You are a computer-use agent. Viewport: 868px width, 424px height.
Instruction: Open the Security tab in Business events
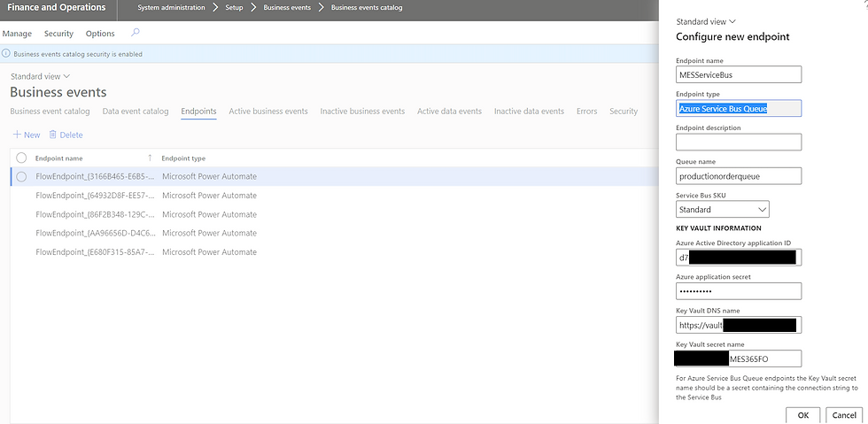click(624, 112)
